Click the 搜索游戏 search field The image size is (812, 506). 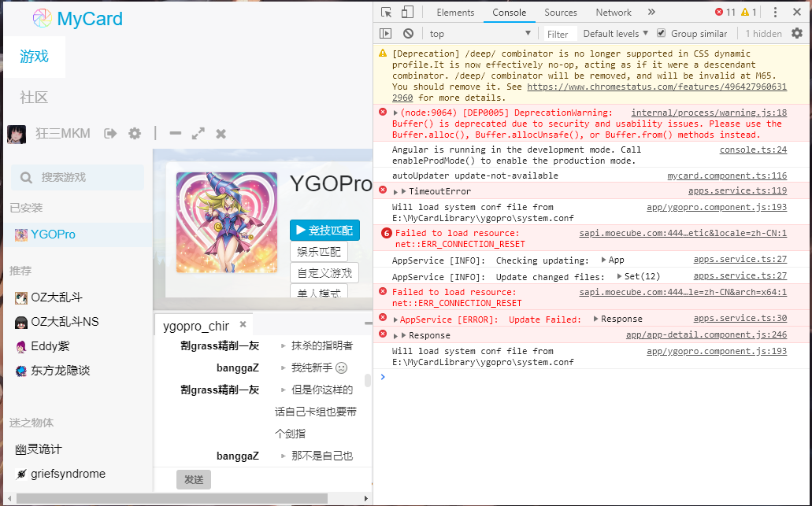coord(78,178)
